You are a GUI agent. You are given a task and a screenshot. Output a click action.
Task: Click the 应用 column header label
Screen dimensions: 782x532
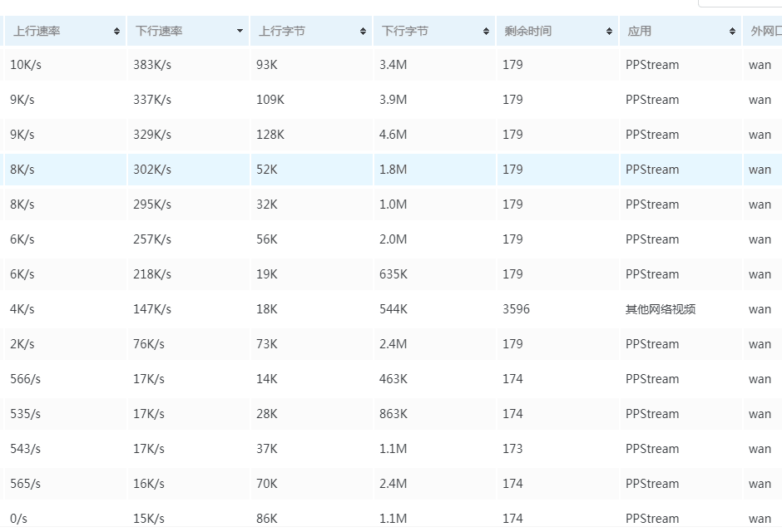[640, 32]
